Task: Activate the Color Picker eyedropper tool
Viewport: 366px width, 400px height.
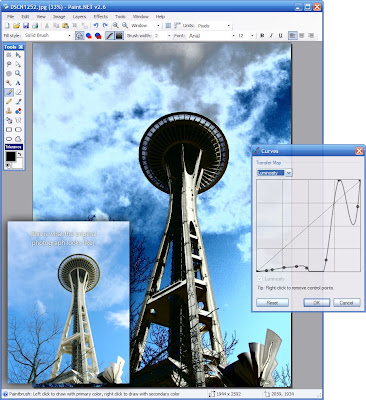Action: click(18, 102)
